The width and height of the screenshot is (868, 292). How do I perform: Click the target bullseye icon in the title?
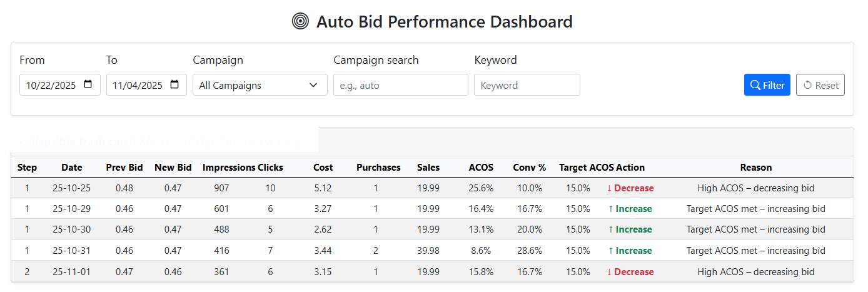(300, 22)
